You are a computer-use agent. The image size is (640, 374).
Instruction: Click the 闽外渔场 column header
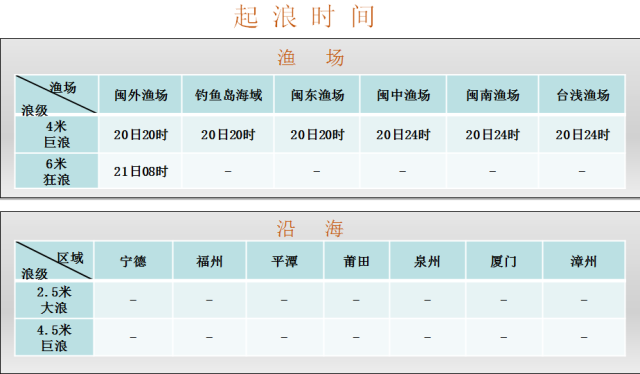pos(140,95)
